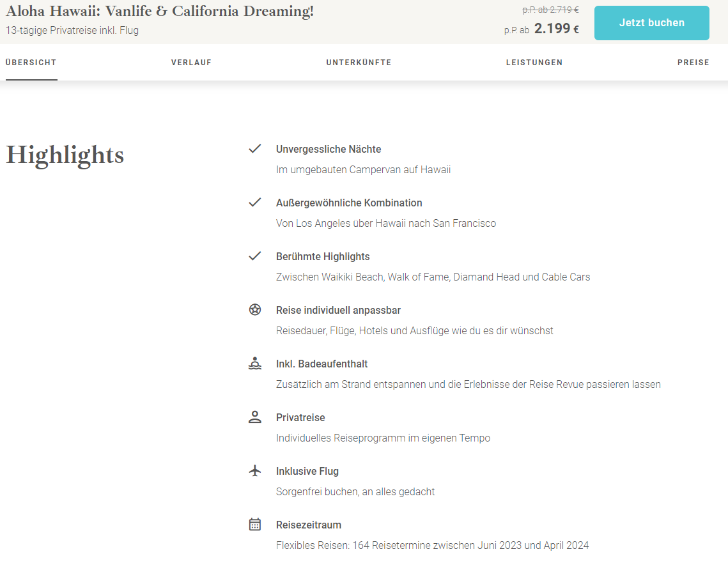728x570 pixels.
Task: Click the Highlights section heading
Action: (x=65, y=155)
